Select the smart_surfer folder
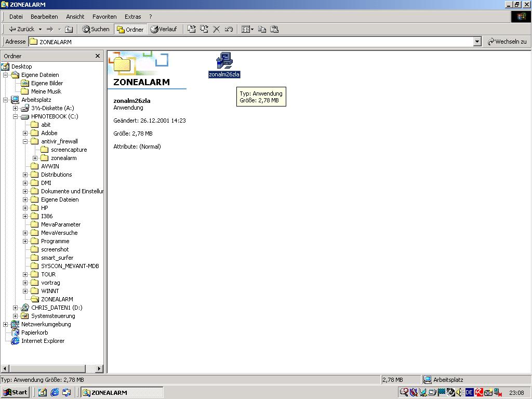The height and width of the screenshot is (399, 532). pyautogui.click(x=52, y=258)
